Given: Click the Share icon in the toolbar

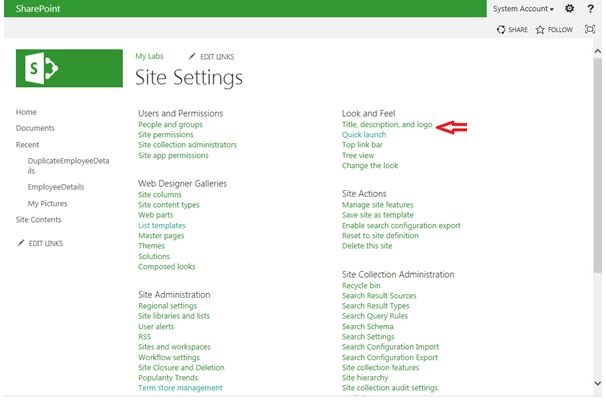Looking at the screenshot, I should click(502, 30).
